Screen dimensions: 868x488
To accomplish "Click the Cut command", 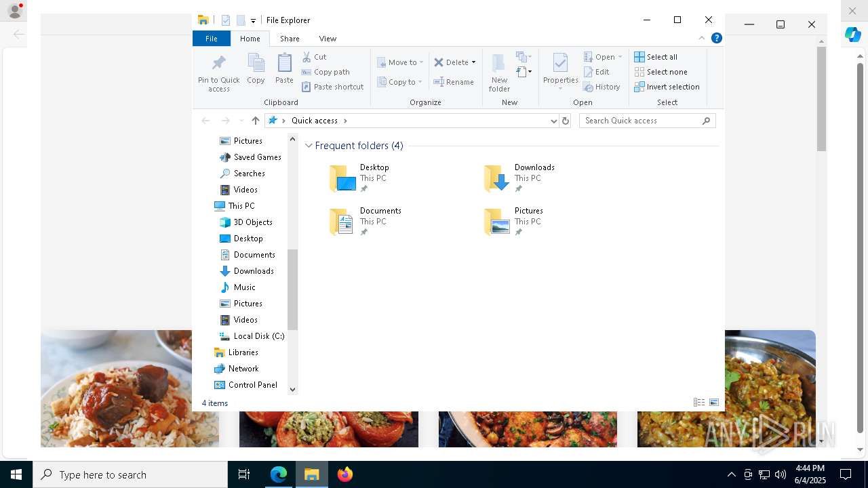I will [x=314, y=57].
